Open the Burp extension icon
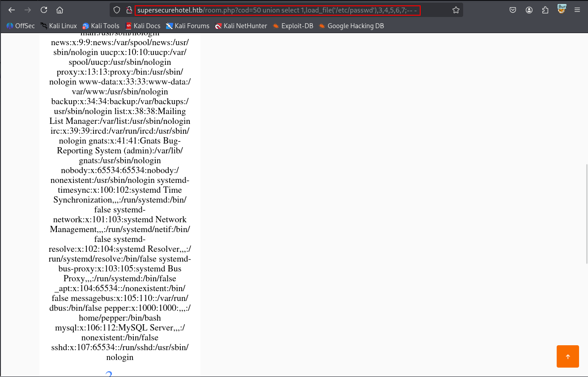Image resolution: width=588 pixels, height=377 pixels. (x=562, y=9)
